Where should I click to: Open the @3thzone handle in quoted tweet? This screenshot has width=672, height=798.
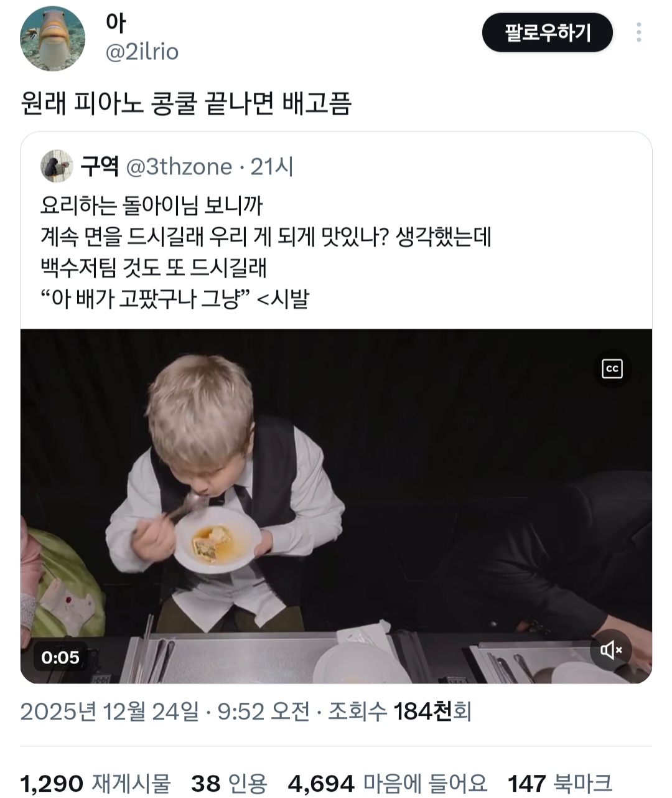pos(179,167)
